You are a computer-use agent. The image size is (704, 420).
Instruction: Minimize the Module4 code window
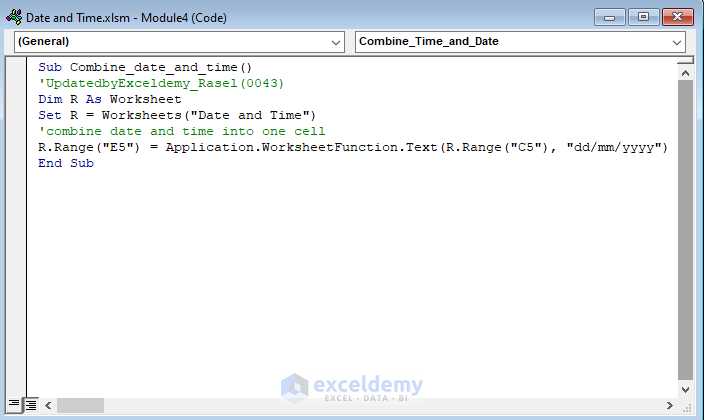(x=609, y=18)
